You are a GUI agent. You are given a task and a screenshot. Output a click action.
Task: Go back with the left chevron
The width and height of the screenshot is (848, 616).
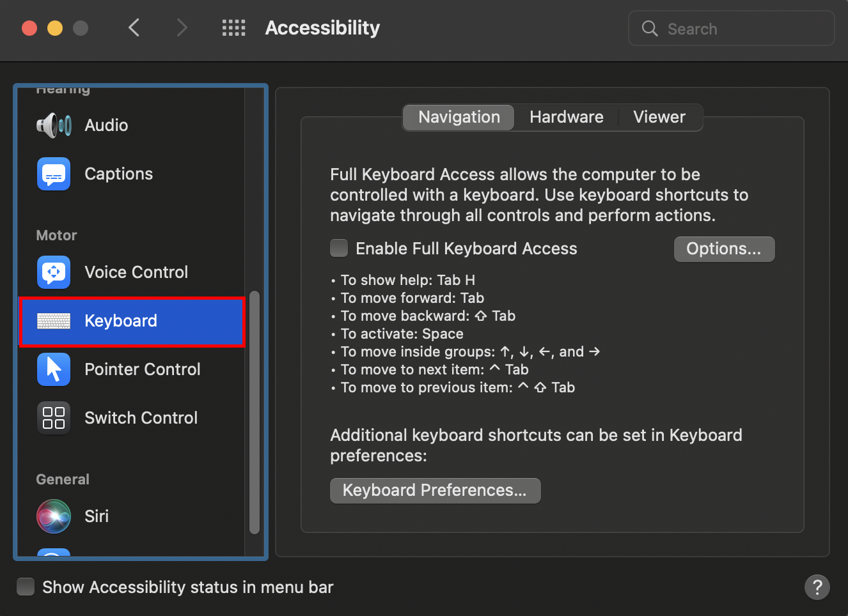click(134, 28)
